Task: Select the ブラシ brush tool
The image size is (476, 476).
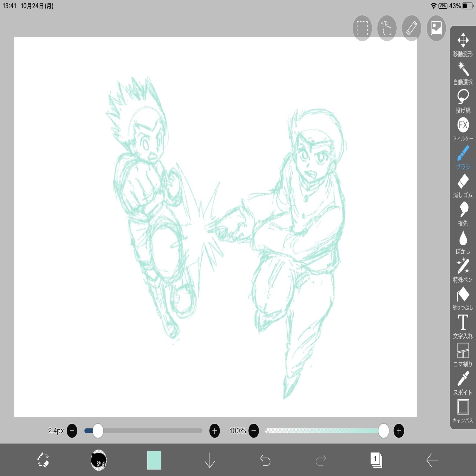Action: 463,158
